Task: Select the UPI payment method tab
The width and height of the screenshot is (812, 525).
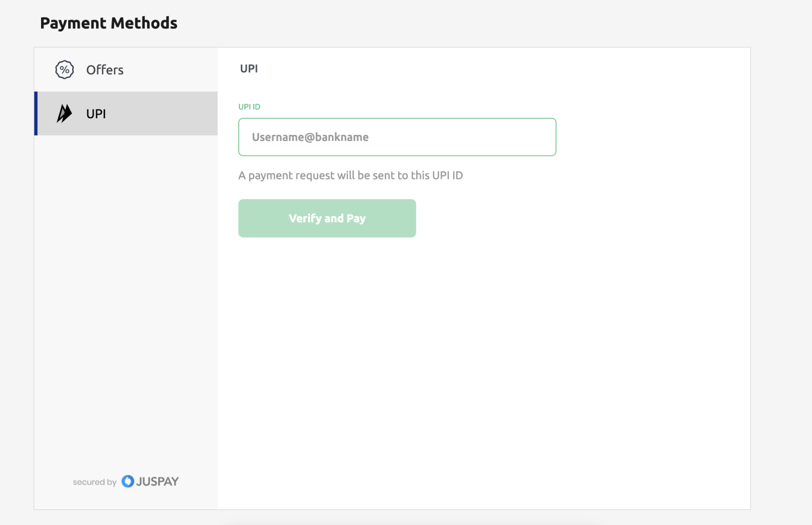Action: pyautogui.click(x=127, y=114)
